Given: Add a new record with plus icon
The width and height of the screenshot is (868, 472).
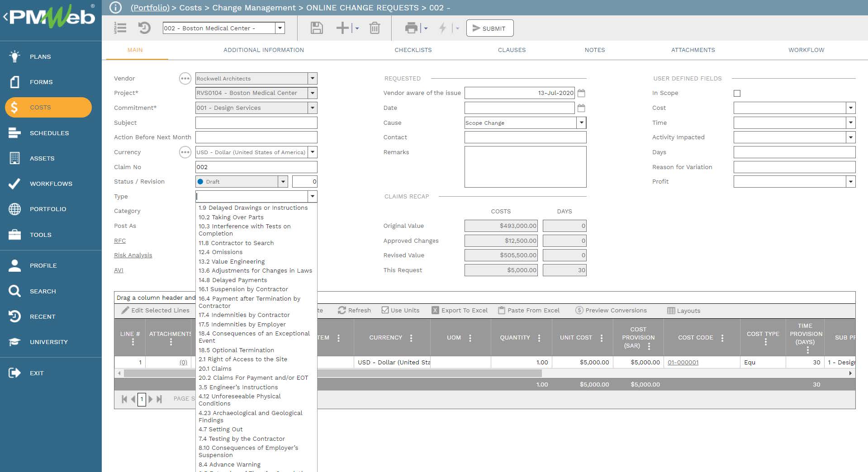Looking at the screenshot, I should 342,28.
